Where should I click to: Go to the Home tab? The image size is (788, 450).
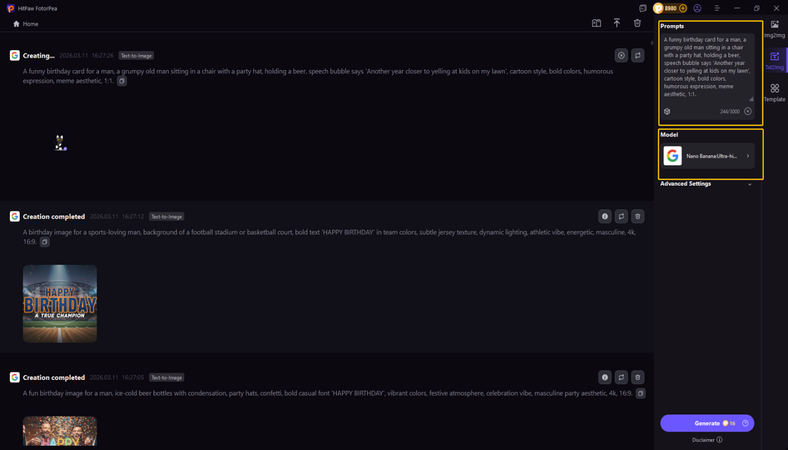[x=26, y=24]
